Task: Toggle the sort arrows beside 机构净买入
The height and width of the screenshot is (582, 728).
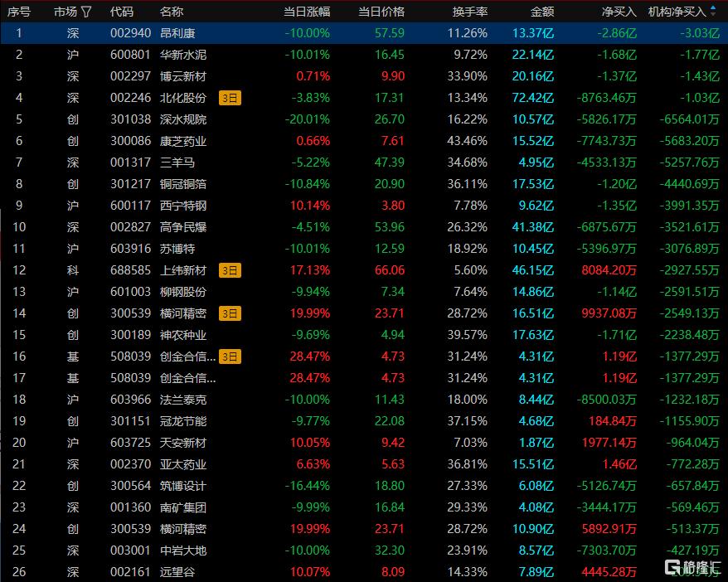Action: pyautogui.click(x=713, y=12)
